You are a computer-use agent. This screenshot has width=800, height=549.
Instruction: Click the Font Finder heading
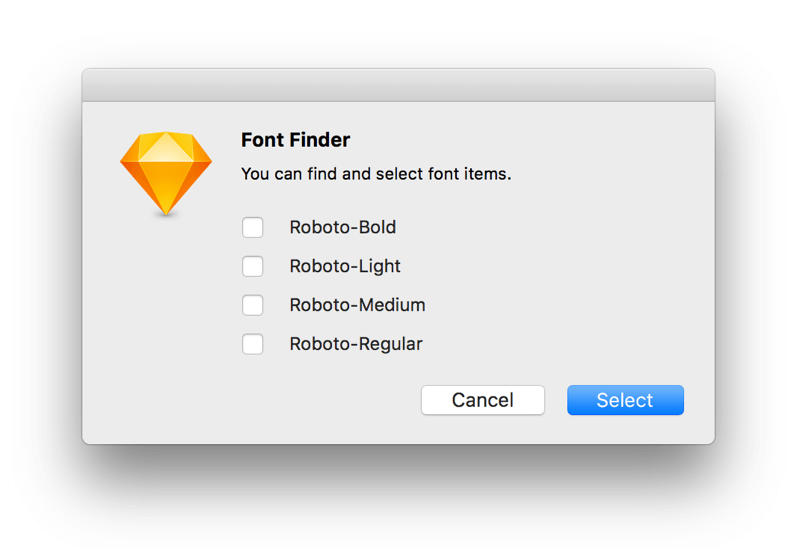[295, 140]
